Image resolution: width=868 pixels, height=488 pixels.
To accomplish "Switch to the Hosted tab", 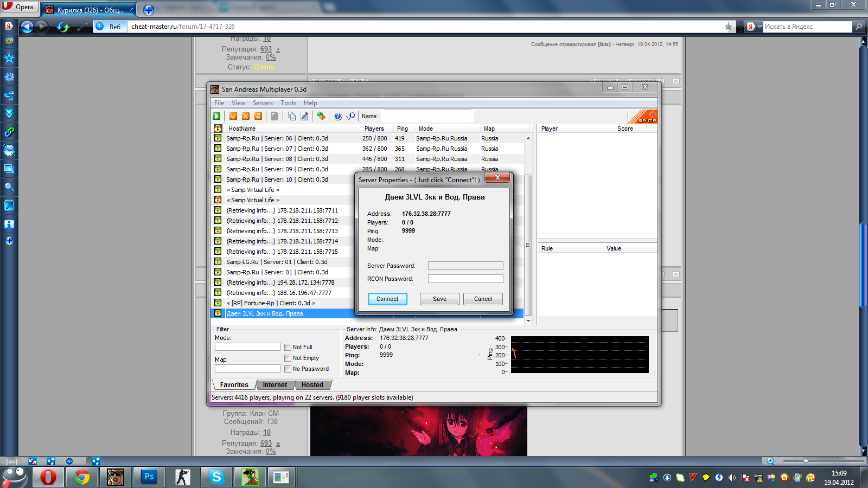I will [312, 385].
